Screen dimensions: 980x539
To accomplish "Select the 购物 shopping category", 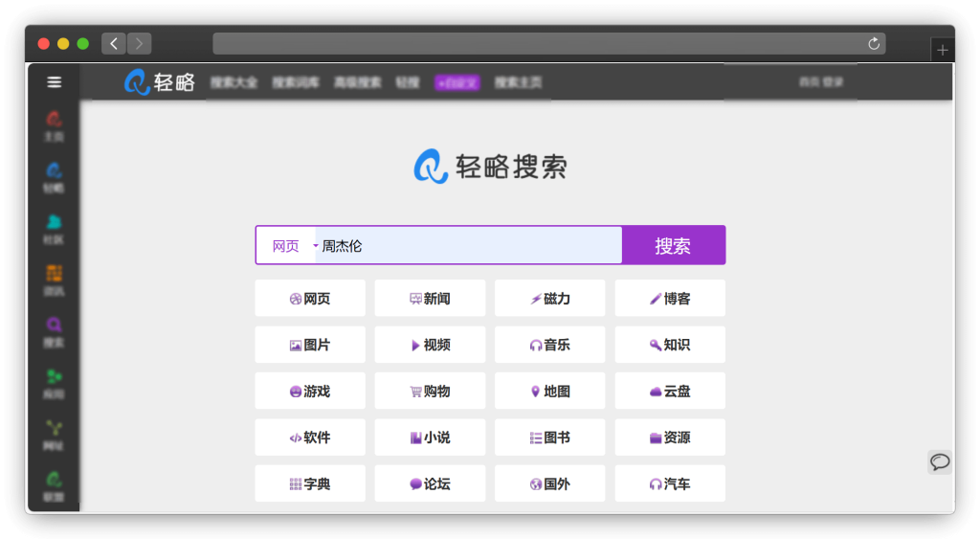I will pos(430,391).
